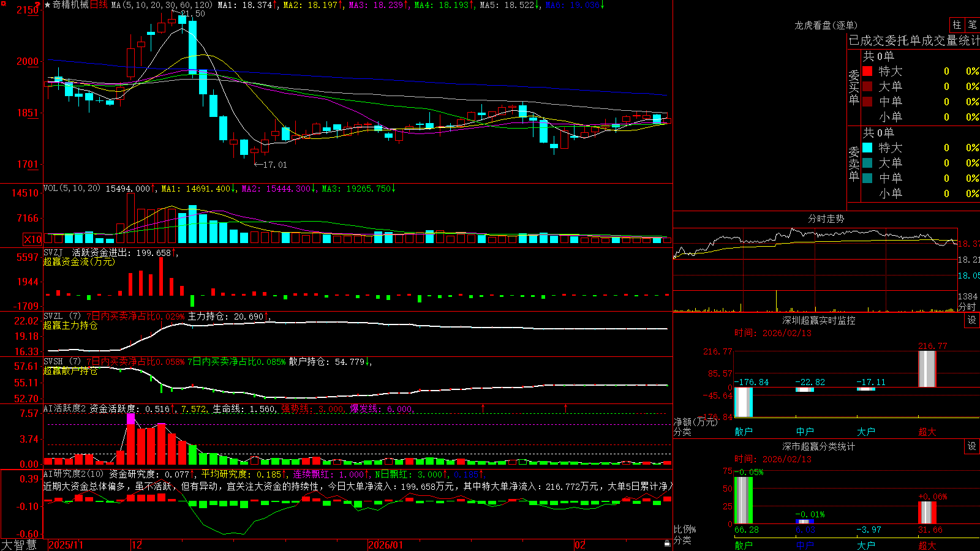
Task: Click the 深市超赢分类统计 title
Action: 819,446
